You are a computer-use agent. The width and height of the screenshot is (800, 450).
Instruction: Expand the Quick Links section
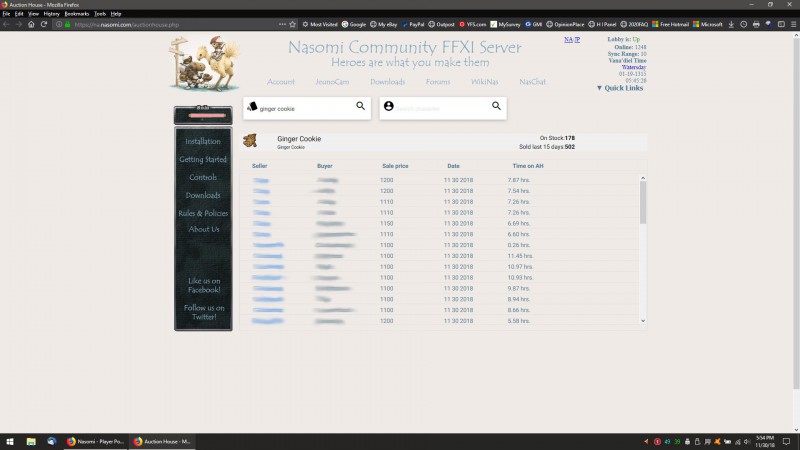(x=620, y=88)
